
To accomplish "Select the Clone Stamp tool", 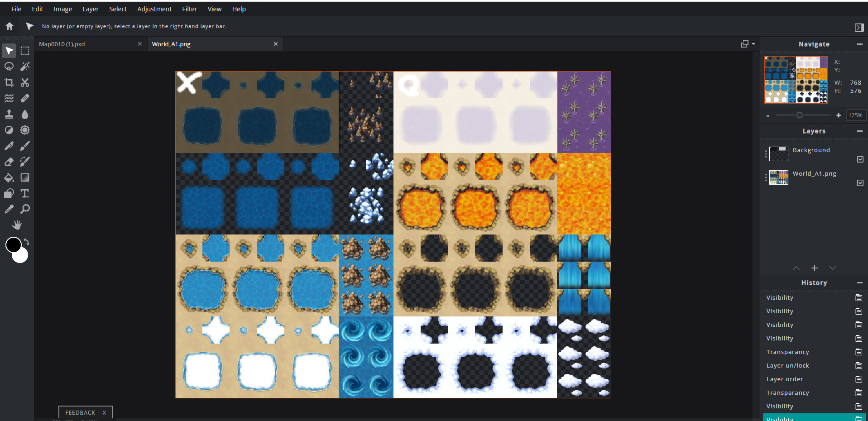I will pyautogui.click(x=9, y=114).
